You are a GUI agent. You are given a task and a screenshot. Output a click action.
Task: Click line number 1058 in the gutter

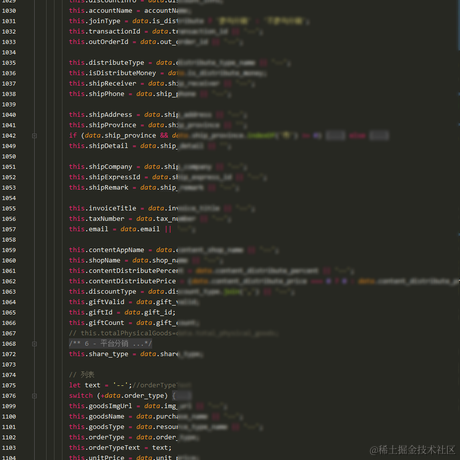click(9, 240)
